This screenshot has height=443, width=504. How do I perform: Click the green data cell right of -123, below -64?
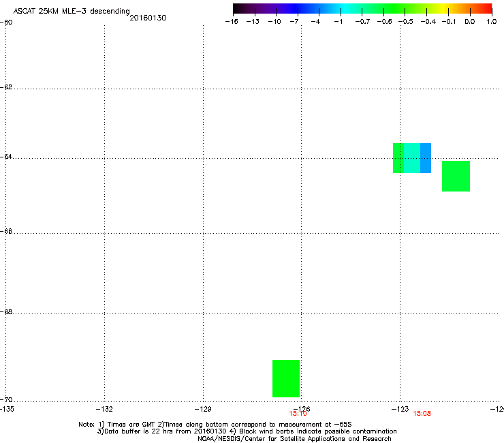click(x=456, y=176)
